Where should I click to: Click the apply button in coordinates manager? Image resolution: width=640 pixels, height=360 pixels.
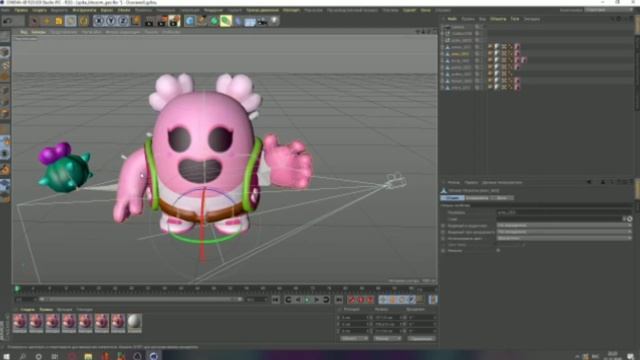point(422,339)
